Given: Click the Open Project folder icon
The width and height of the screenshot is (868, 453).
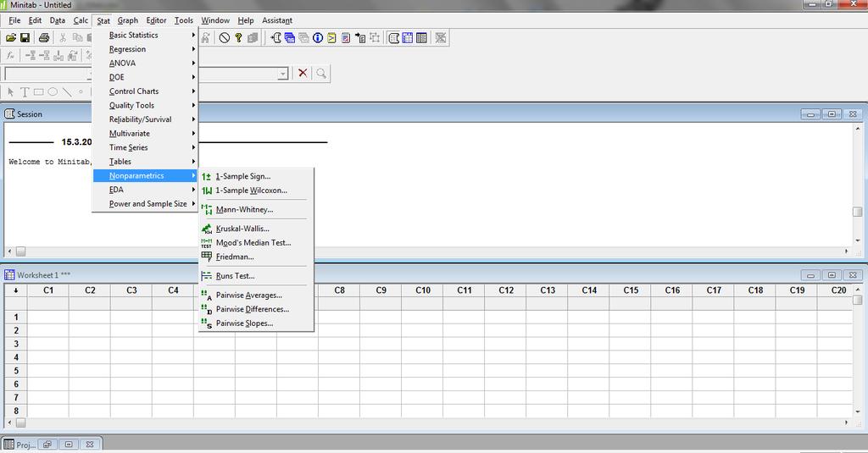Looking at the screenshot, I should click(x=11, y=37).
